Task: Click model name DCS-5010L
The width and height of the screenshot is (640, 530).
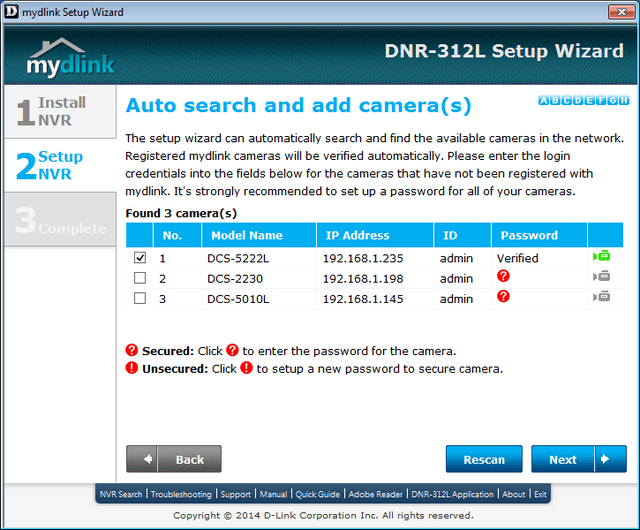Action: point(238,299)
